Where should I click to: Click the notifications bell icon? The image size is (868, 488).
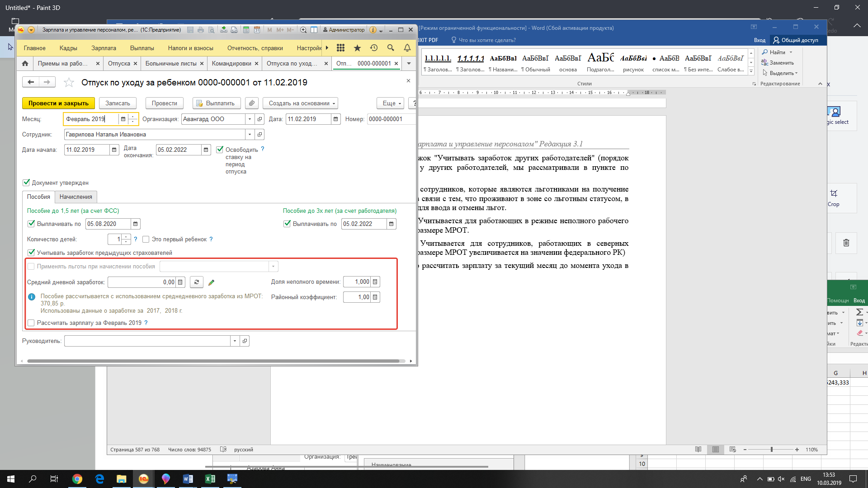407,48
